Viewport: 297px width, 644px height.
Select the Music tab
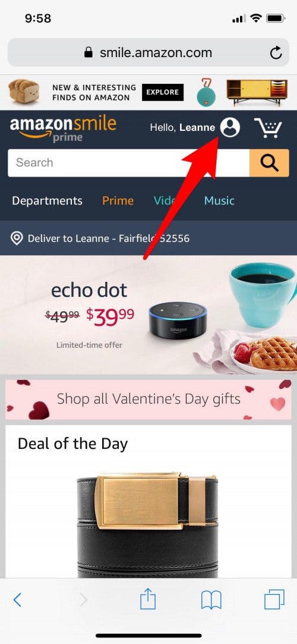click(x=219, y=201)
